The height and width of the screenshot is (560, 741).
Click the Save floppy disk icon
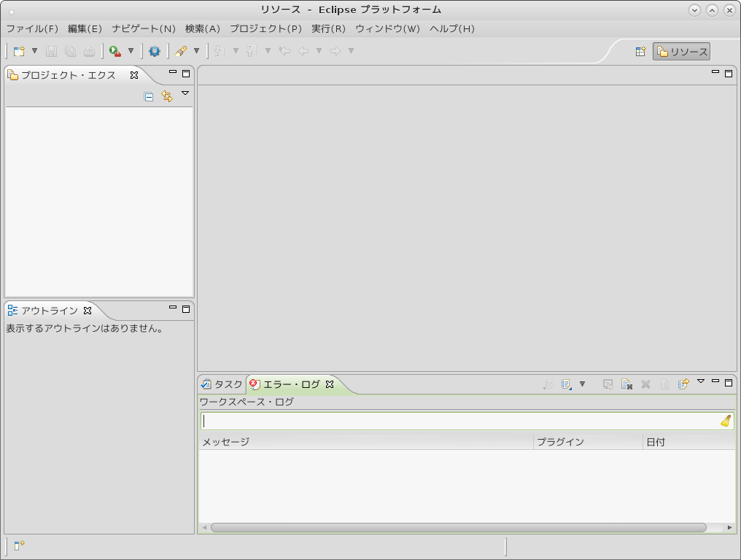coord(51,51)
